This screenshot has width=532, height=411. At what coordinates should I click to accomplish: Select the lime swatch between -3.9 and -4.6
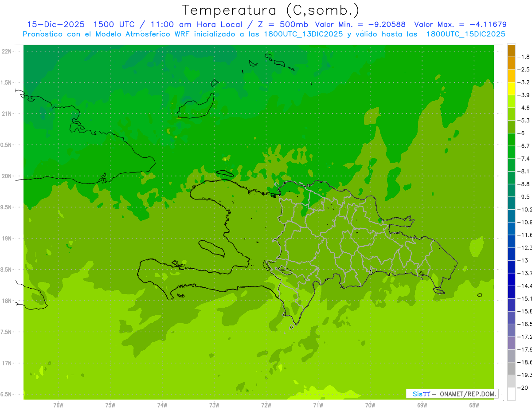(511, 101)
